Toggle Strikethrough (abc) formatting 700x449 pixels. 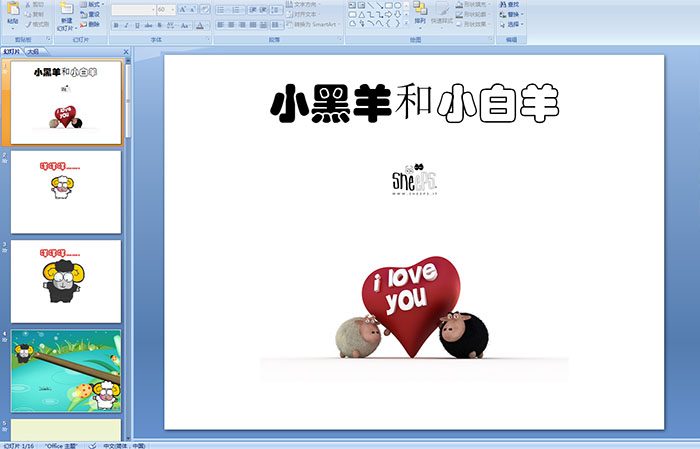[148, 25]
